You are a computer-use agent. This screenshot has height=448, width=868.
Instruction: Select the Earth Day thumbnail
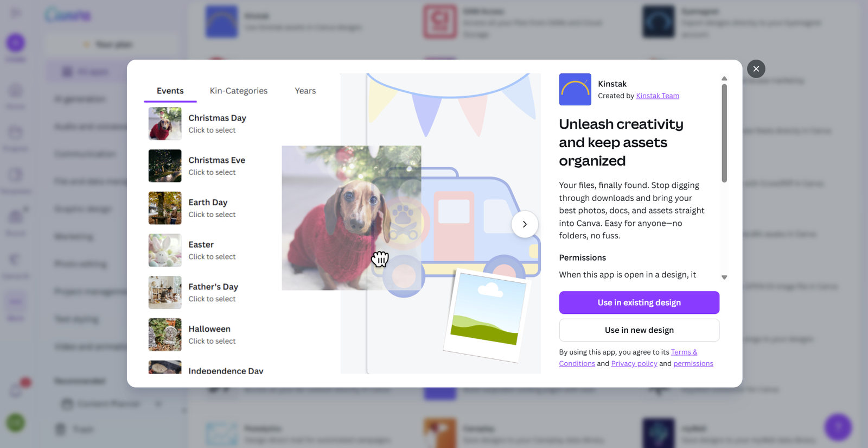[165, 208]
